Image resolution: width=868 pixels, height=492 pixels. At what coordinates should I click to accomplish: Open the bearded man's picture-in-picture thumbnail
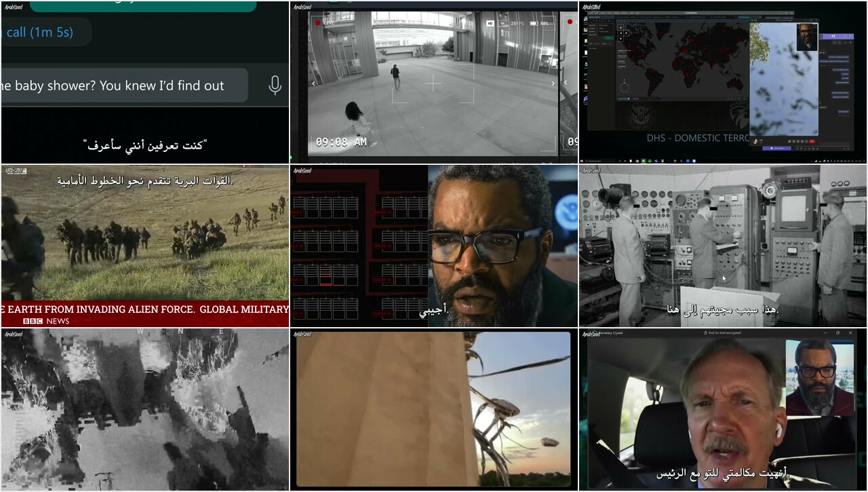tap(819, 378)
